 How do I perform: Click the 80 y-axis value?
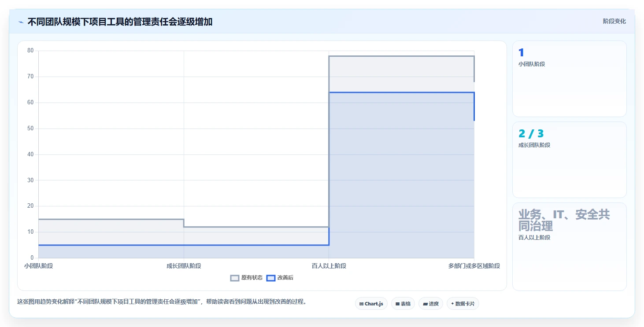30,51
